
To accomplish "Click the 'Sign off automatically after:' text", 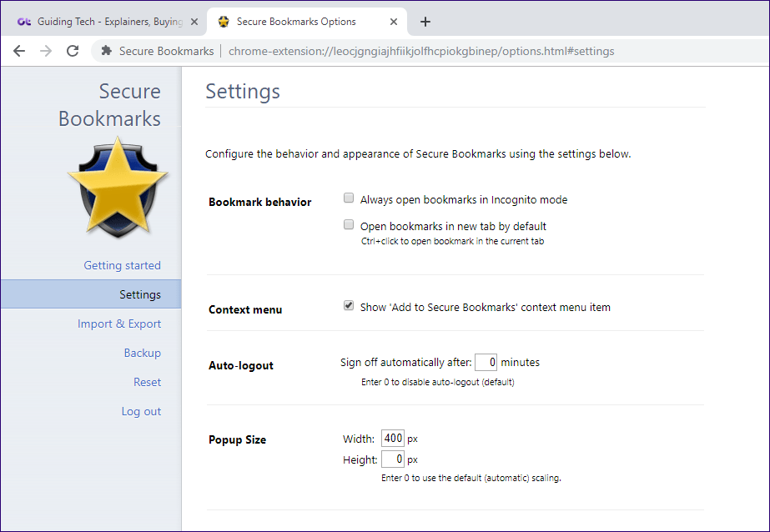I will point(405,363).
